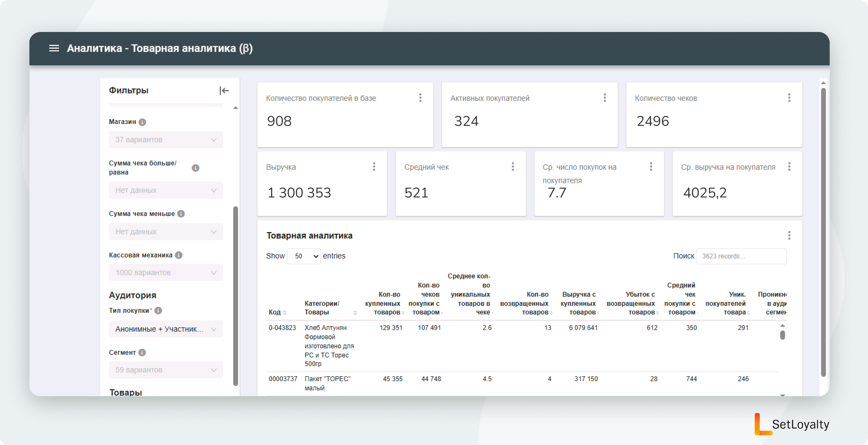Collapse the Фильтры panel with arrow icon
Viewport: 868px width, 445px height.
224,90
